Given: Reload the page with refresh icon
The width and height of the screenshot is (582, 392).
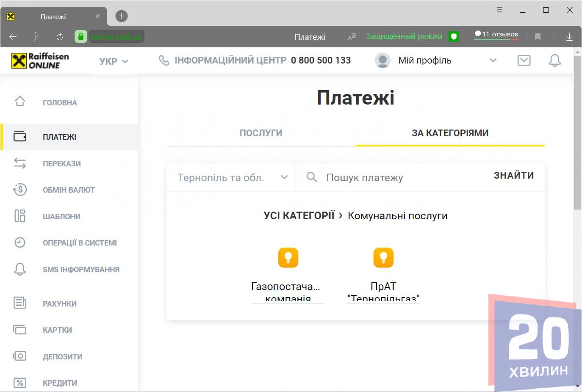Looking at the screenshot, I should [x=60, y=37].
